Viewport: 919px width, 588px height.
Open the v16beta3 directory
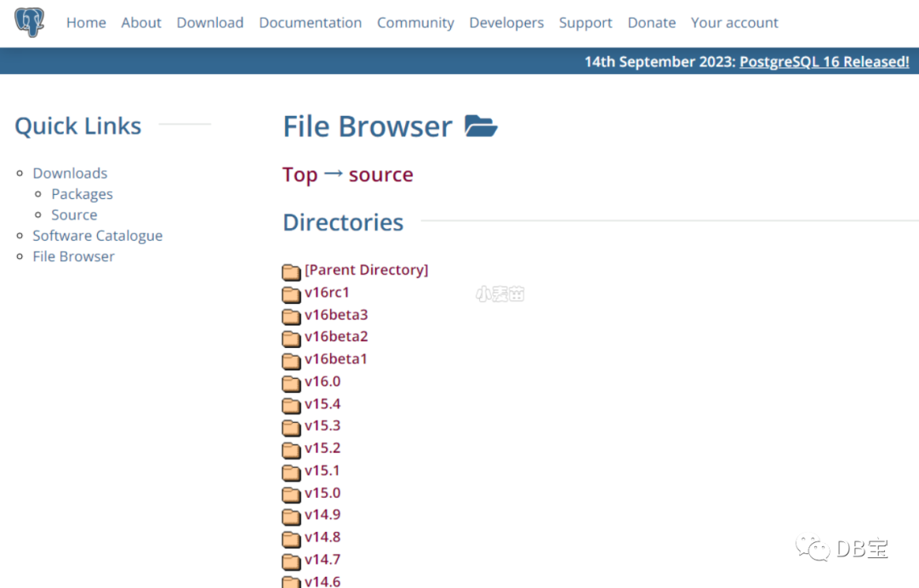336,314
